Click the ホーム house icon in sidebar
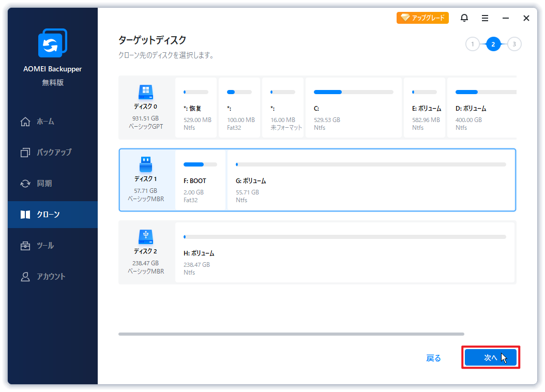Viewport: 545px width, 392px height. (x=25, y=122)
